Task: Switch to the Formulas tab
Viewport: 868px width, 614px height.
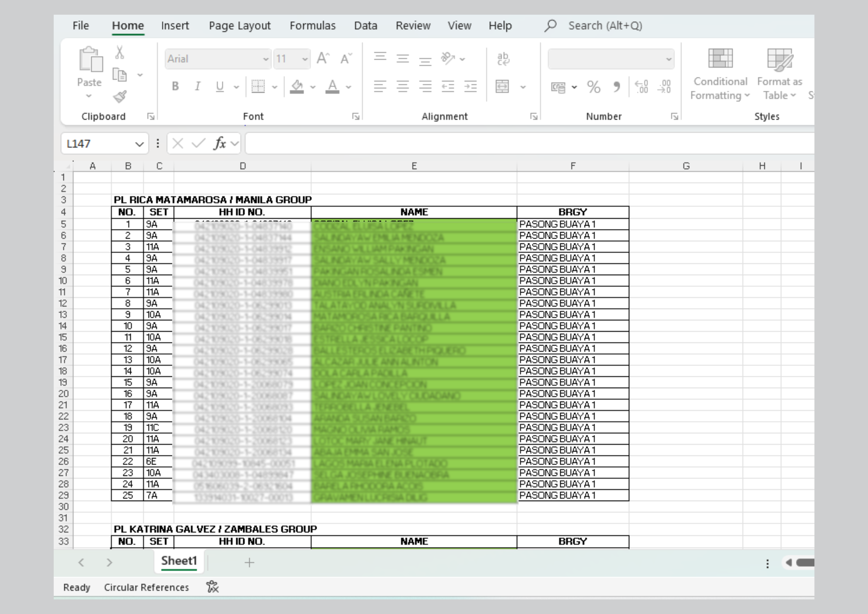Action: [312, 26]
